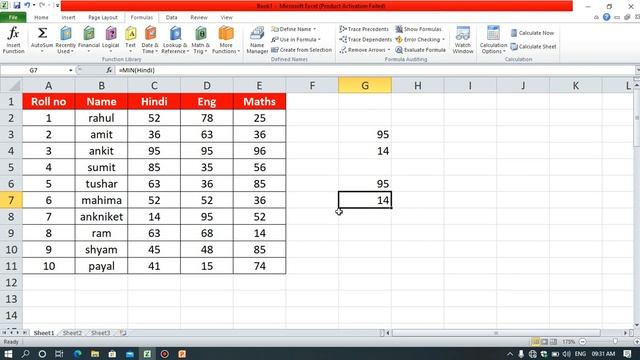
Task: Open the Logical functions list
Action: 111,40
